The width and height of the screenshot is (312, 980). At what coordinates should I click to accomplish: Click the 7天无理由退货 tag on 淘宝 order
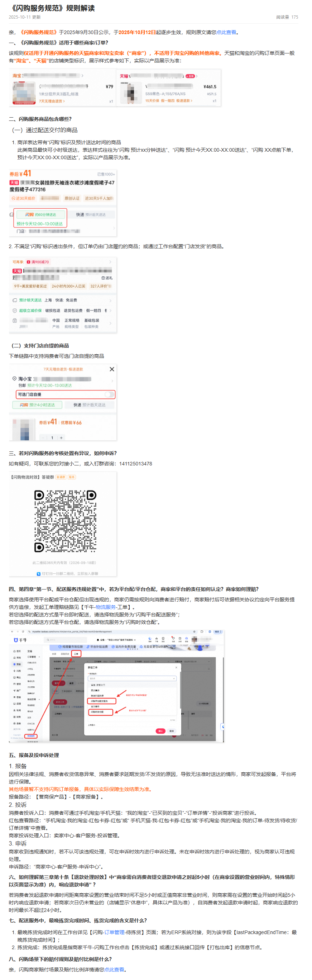point(52,101)
